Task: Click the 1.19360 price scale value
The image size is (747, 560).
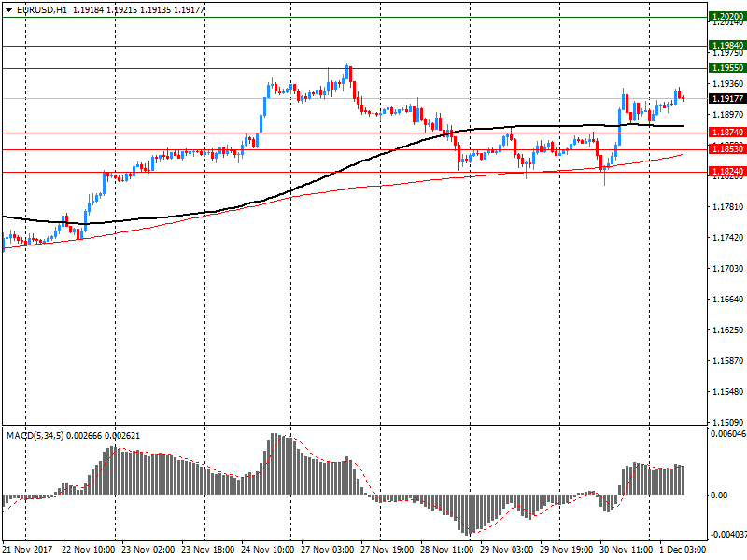Action: [727, 84]
